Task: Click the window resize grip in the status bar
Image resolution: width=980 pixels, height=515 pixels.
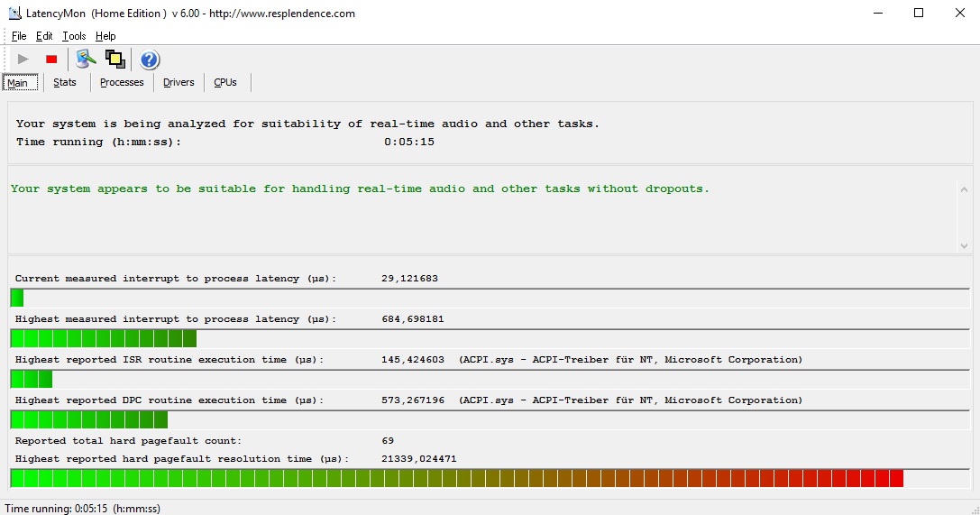Action: (975, 510)
